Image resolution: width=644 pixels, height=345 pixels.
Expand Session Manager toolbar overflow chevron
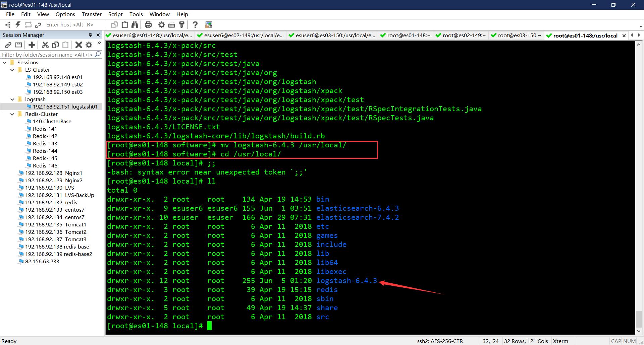coord(99,43)
